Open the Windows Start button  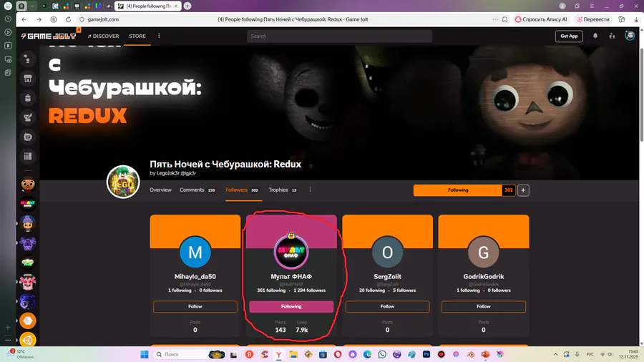point(144,354)
